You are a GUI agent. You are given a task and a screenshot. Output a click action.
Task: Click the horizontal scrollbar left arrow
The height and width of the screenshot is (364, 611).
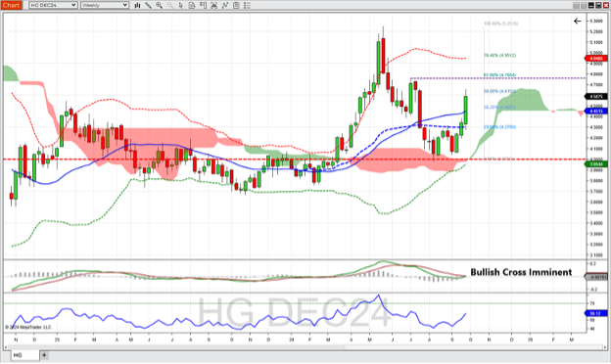6,346
